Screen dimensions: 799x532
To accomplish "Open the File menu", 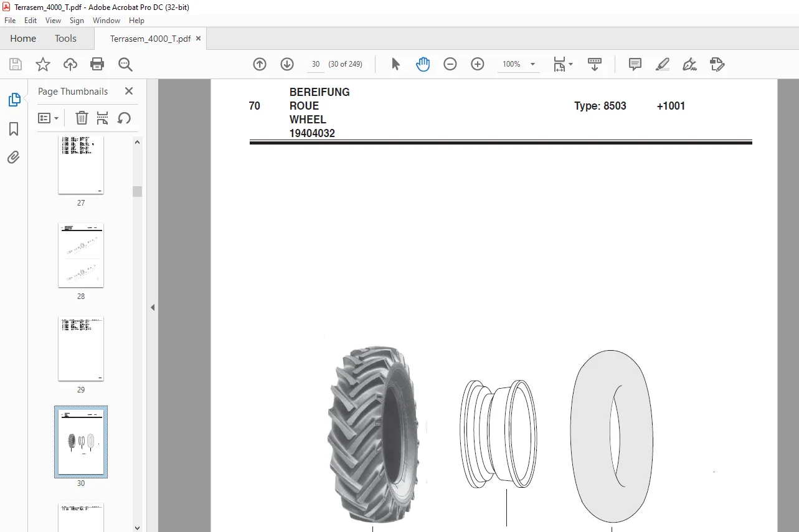I will pyautogui.click(x=10, y=21).
